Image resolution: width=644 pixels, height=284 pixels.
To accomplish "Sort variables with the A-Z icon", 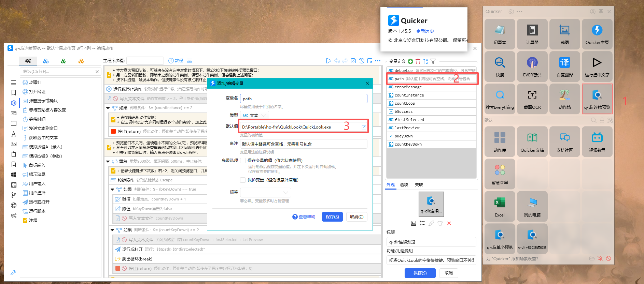I will tap(425, 61).
